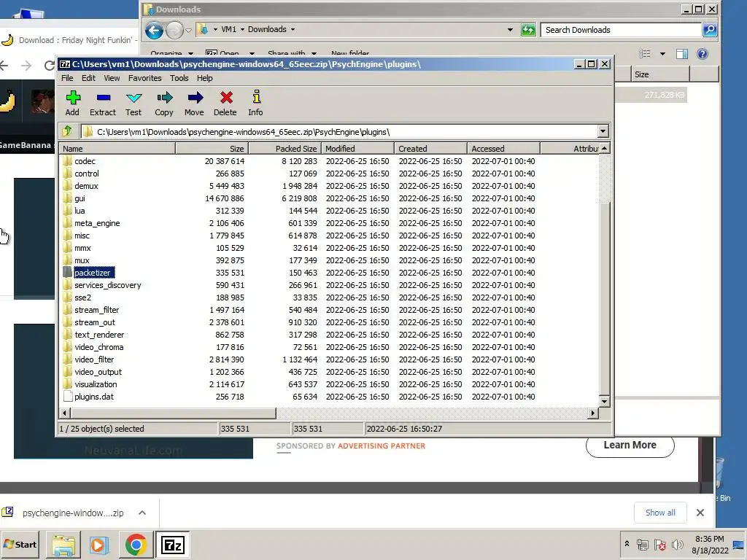Click the red Delete icon
The height and width of the screenshot is (560, 747).
coord(225,103)
